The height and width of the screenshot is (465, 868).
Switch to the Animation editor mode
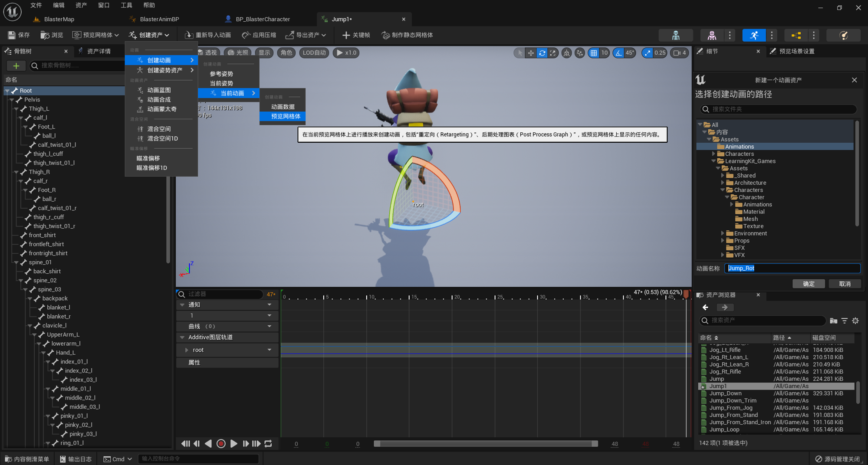(x=754, y=35)
